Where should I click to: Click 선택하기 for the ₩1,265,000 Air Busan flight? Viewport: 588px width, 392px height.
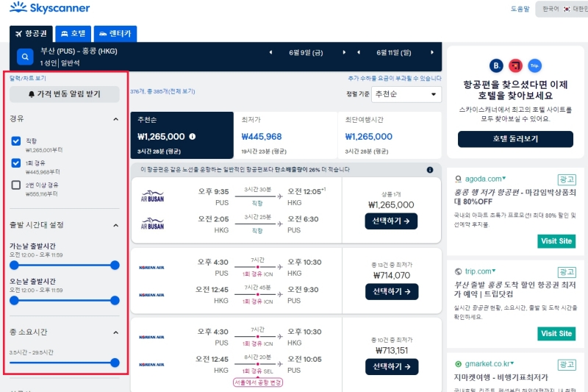click(391, 221)
